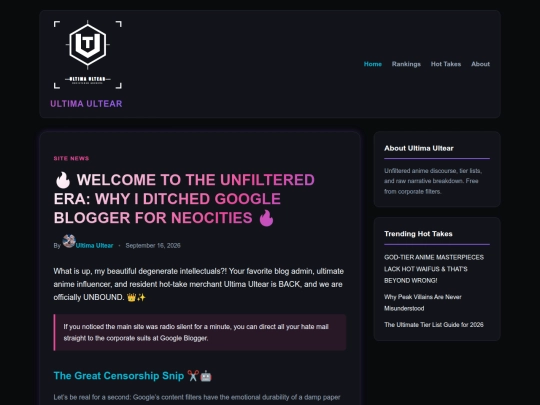
Task: Click the 'About Ultima Ultear' sidebar heading
Action: [419, 148]
